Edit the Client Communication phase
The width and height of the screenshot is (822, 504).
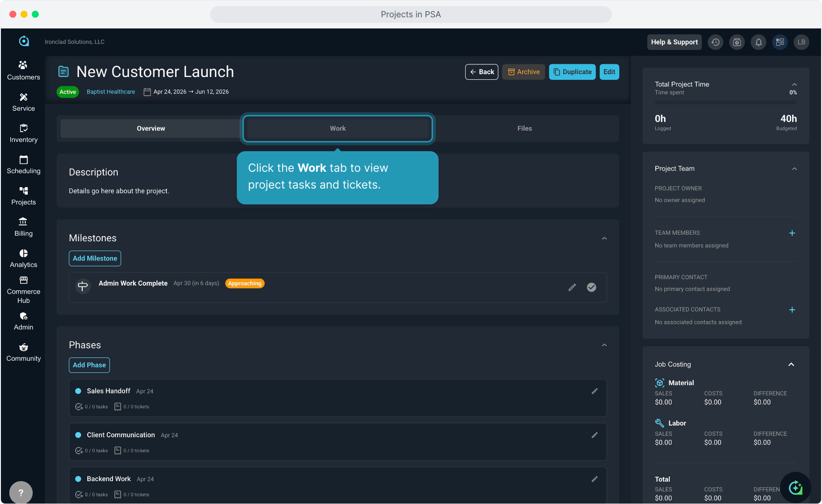coord(595,435)
